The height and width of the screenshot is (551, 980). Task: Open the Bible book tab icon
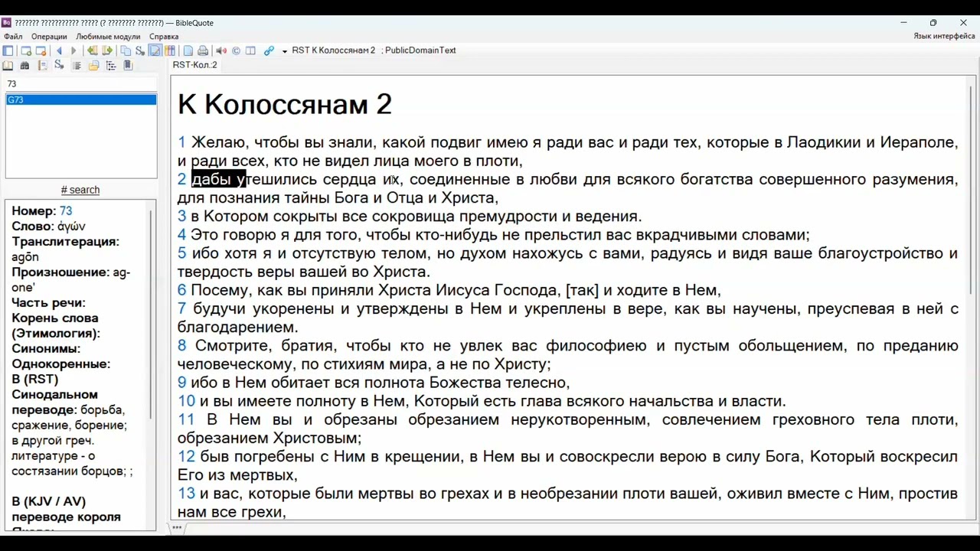pyautogui.click(x=8, y=66)
